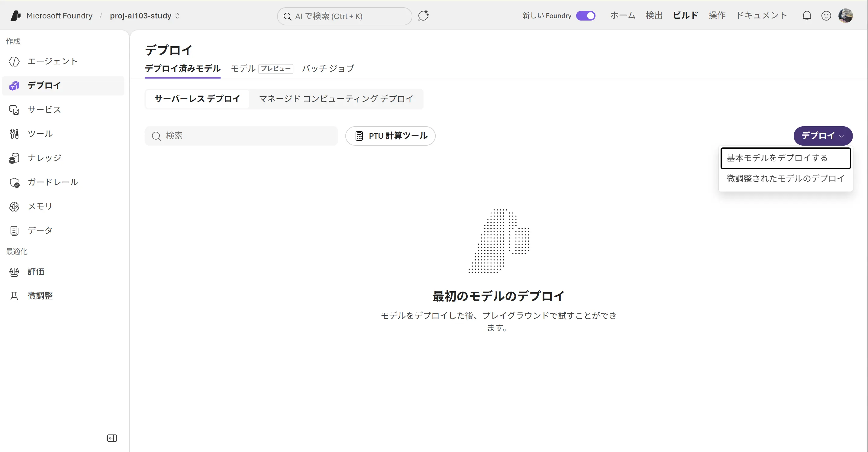Open エージェント label in the sidebar

(x=53, y=61)
